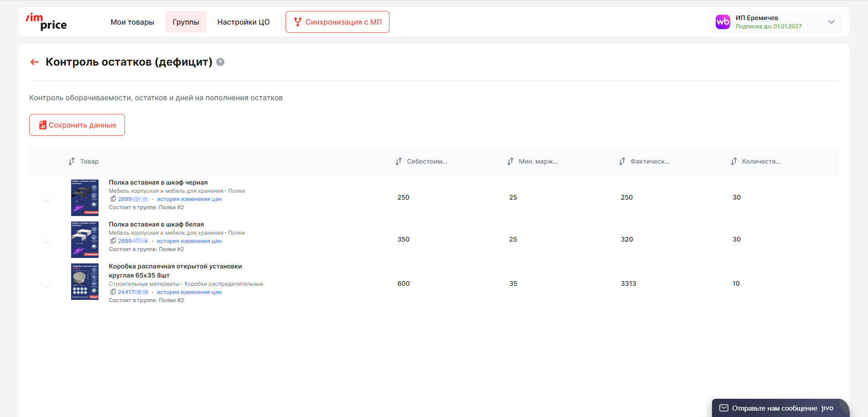Sort by Себестоимость column icon
The image size is (868, 417).
[399, 161]
